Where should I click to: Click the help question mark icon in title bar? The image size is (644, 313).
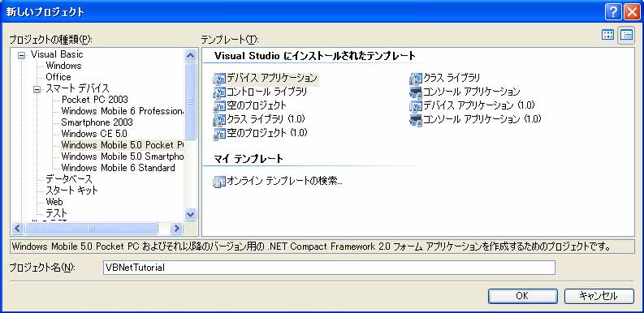(x=613, y=12)
